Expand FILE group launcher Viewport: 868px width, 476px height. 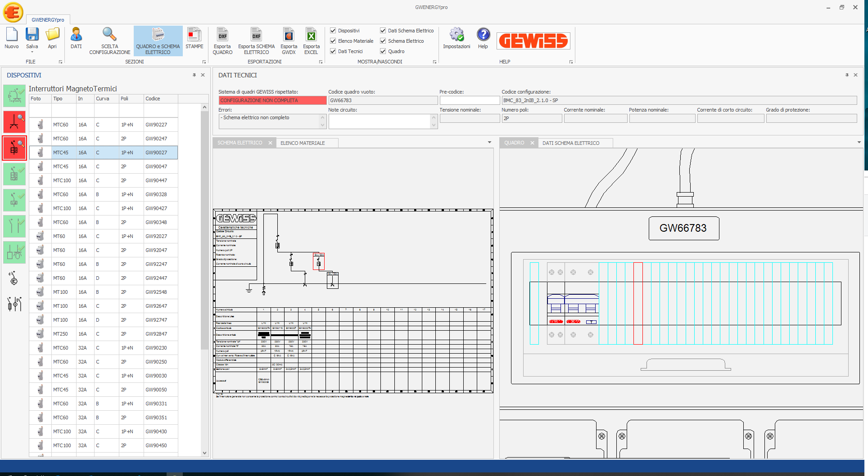pyautogui.click(x=60, y=62)
